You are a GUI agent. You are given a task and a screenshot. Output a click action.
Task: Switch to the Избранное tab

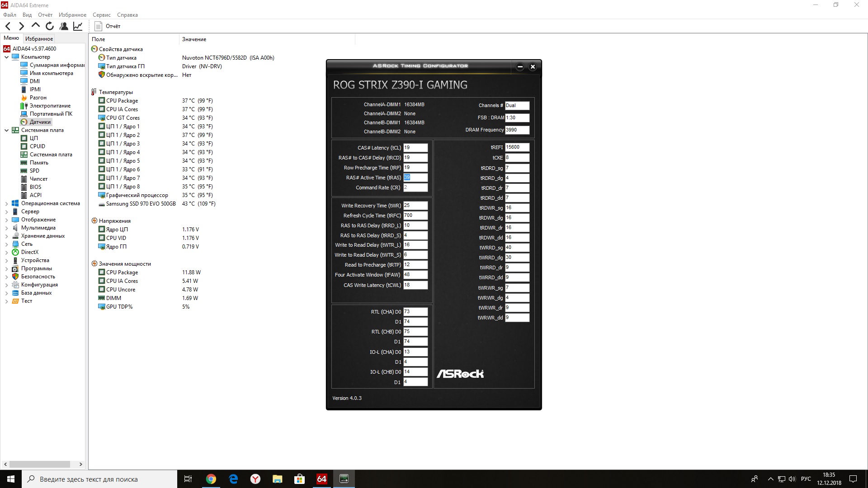pos(39,39)
